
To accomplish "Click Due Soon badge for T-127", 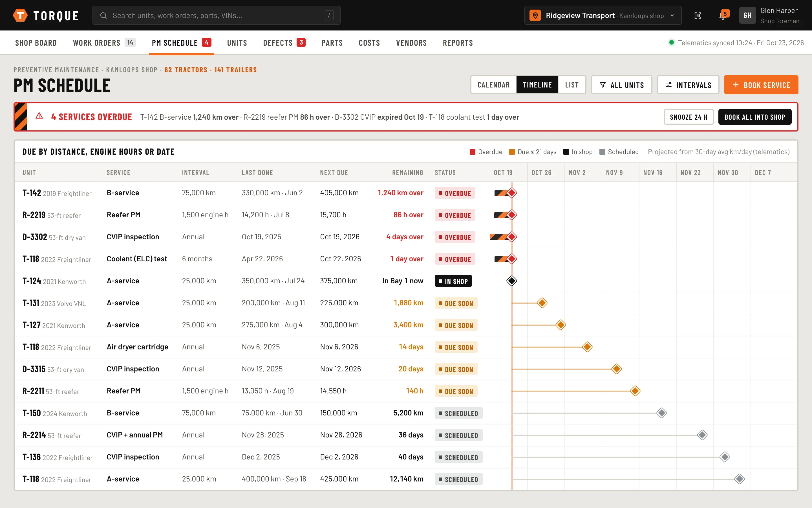I will click(456, 325).
